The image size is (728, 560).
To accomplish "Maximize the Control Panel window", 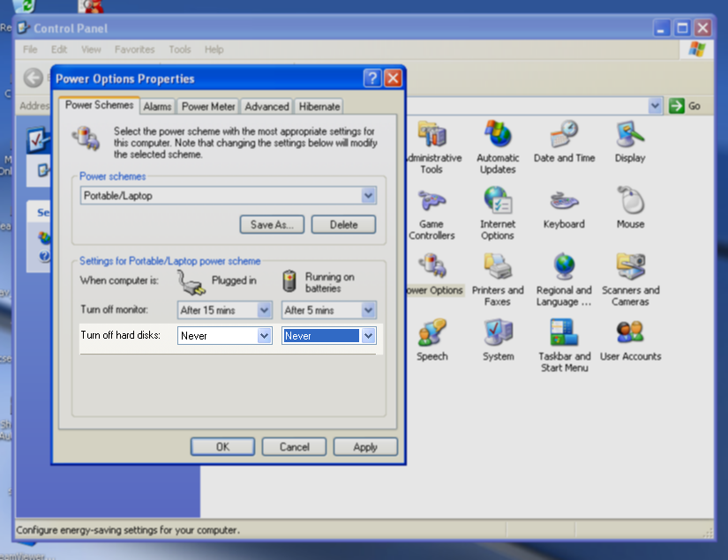I will click(x=682, y=28).
